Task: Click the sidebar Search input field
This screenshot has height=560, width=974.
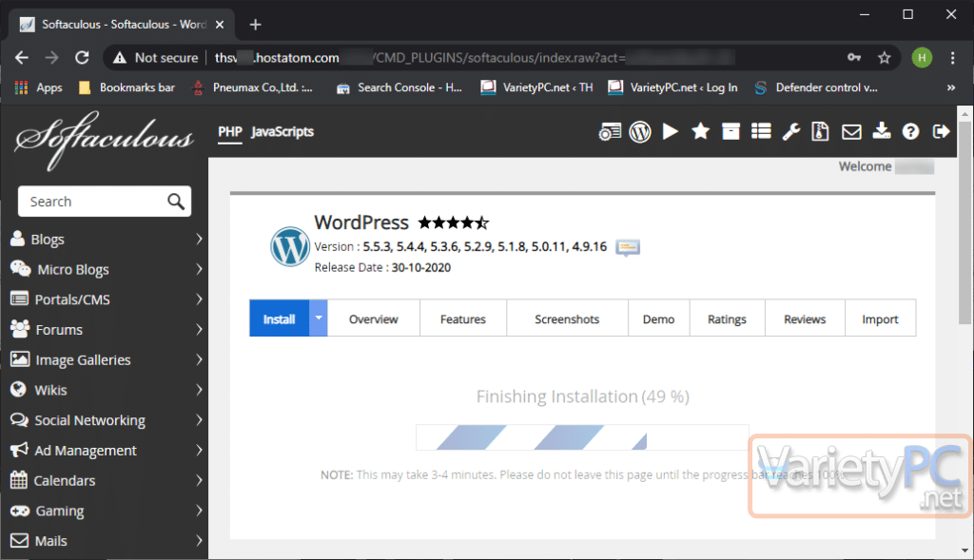Action: tap(95, 202)
